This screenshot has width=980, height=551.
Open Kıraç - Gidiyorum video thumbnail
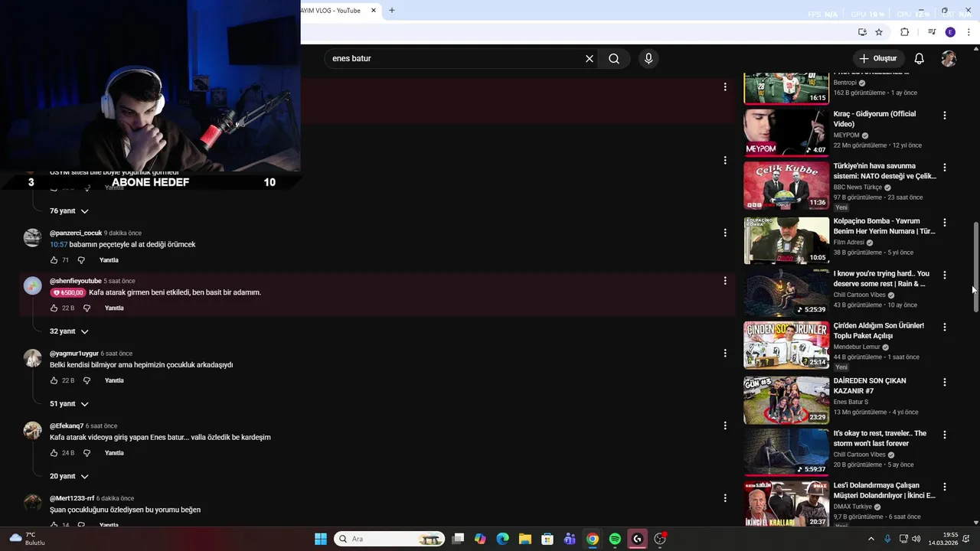(x=786, y=132)
